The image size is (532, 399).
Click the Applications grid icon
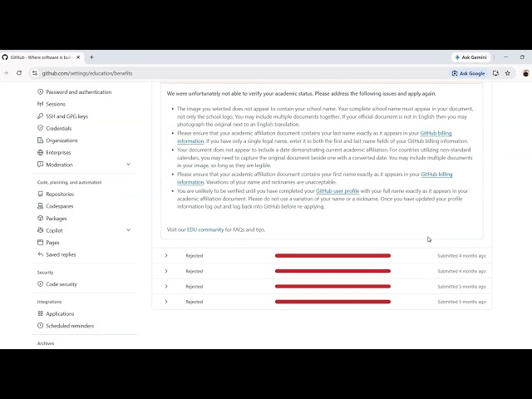41,314
